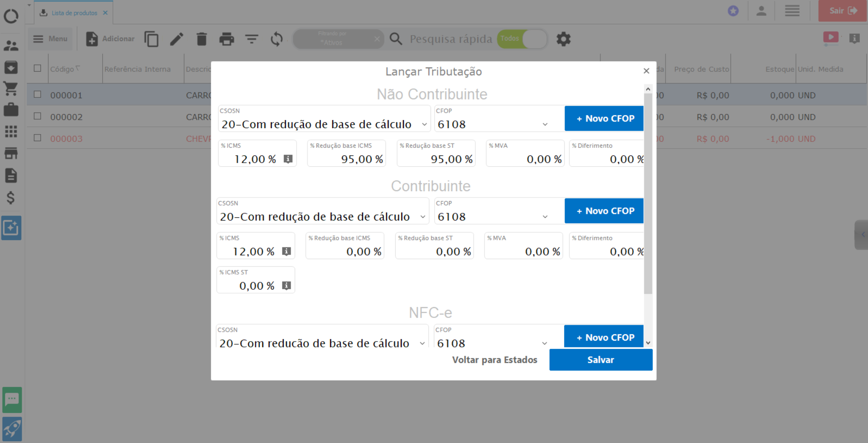
Task: Click the print icon in toolbar
Action: pyautogui.click(x=226, y=39)
